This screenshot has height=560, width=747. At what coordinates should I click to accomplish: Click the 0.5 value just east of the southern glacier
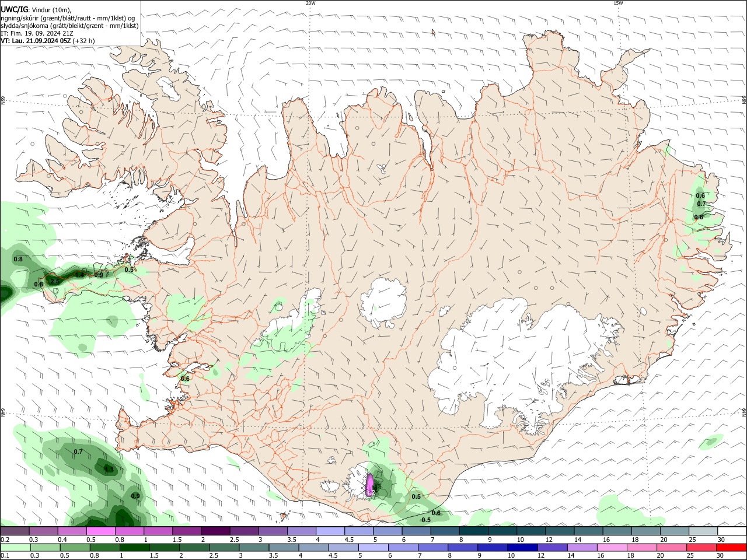click(x=416, y=496)
